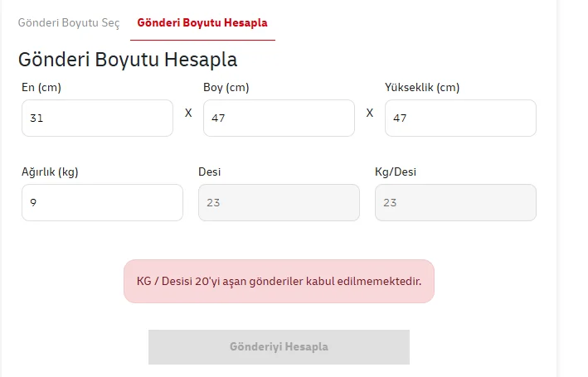Click the Ağırlık (kg) label
This screenshot has height=377, width=588.
click(x=50, y=172)
